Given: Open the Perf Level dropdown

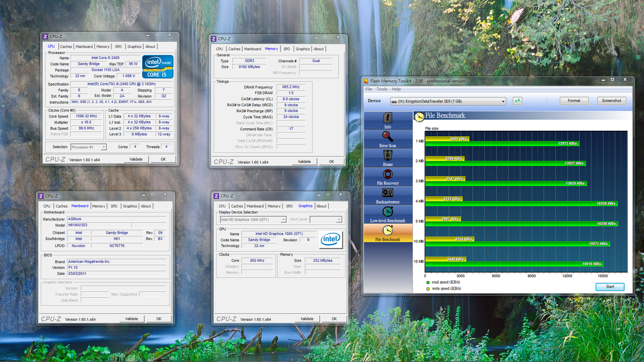Looking at the screenshot, I should (x=339, y=220).
